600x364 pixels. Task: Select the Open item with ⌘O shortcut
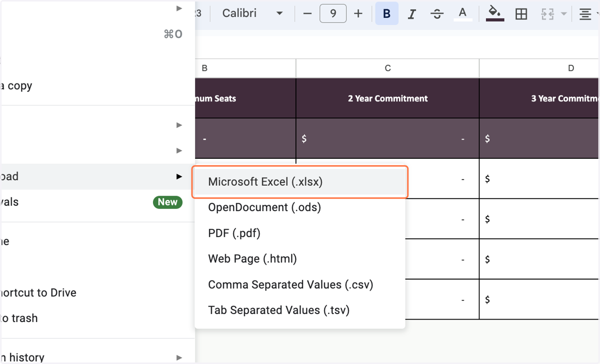(x=97, y=34)
